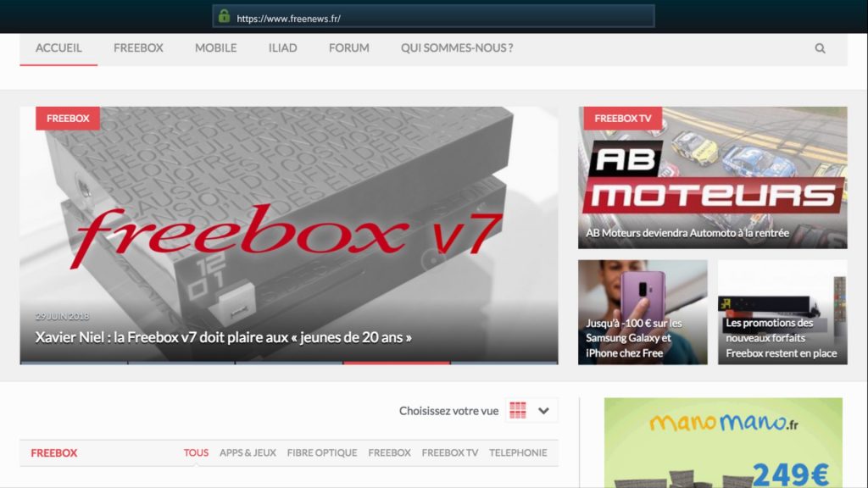Select the APPS & JEUX filter tab

(248, 452)
